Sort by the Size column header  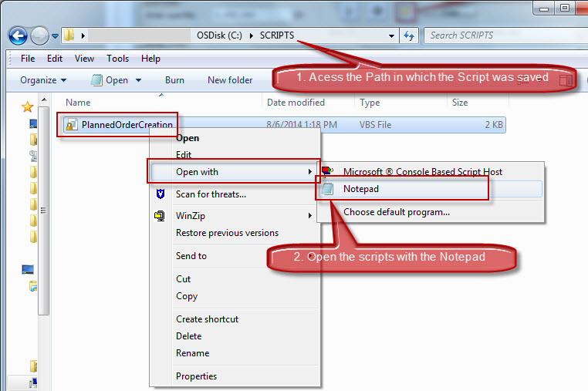point(460,103)
